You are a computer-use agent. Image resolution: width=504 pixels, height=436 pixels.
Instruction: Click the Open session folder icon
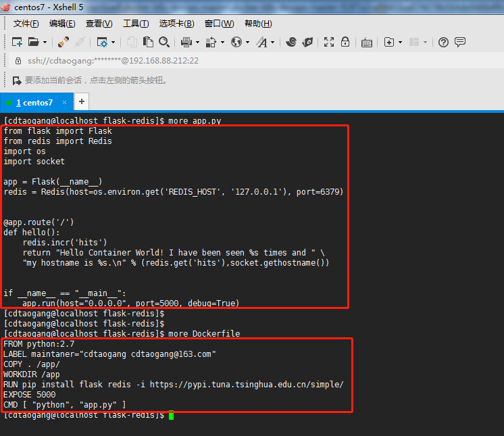click(x=33, y=42)
